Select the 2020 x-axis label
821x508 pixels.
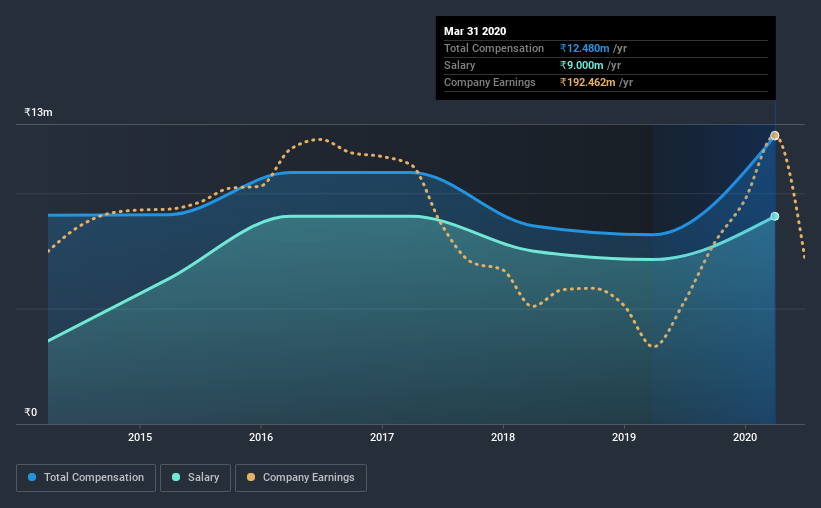(745, 437)
